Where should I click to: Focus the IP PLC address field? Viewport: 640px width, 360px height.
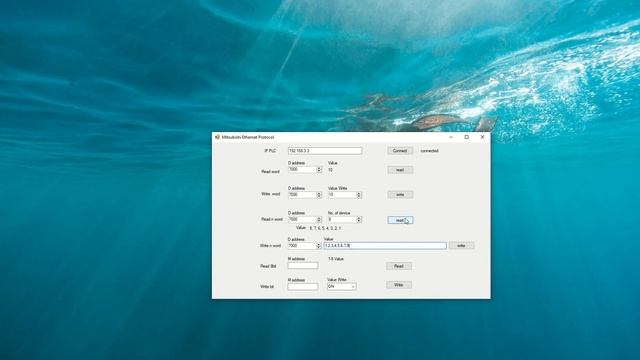[325, 151]
